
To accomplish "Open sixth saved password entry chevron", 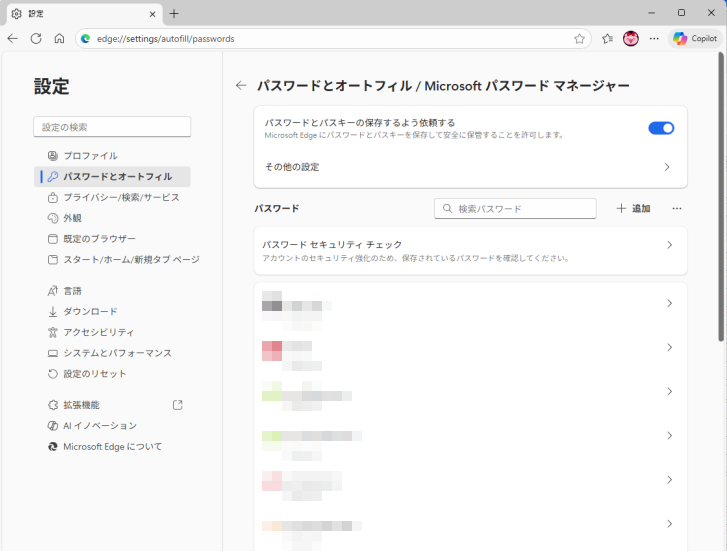I will pyautogui.click(x=669, y=524).
